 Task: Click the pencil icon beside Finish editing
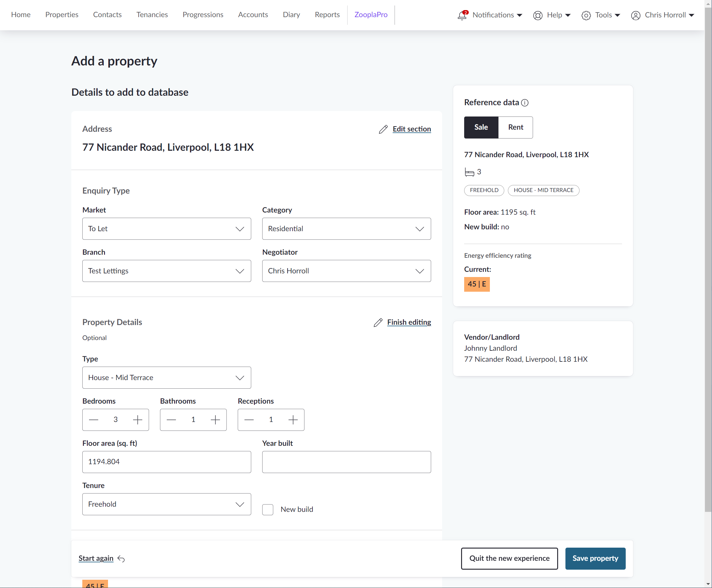pos(378,323)
